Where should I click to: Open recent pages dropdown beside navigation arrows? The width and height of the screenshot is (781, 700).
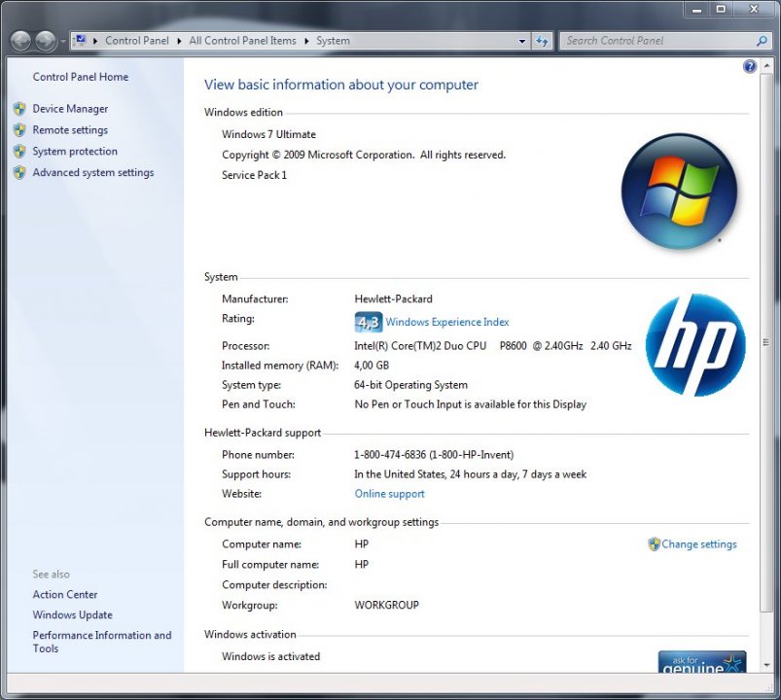tap(63, 42)
